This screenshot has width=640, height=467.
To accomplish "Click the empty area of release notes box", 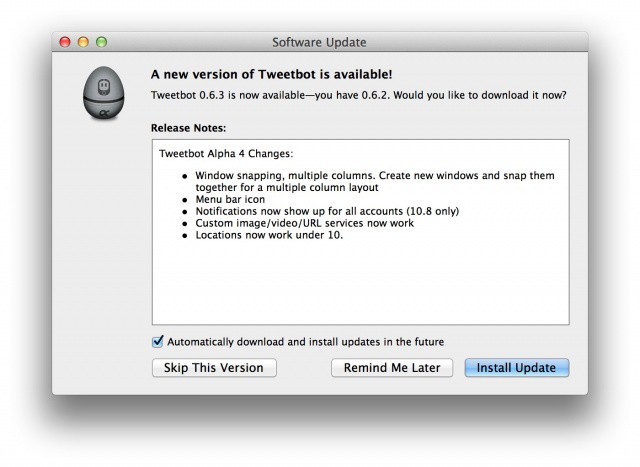I will coord(360,285).
